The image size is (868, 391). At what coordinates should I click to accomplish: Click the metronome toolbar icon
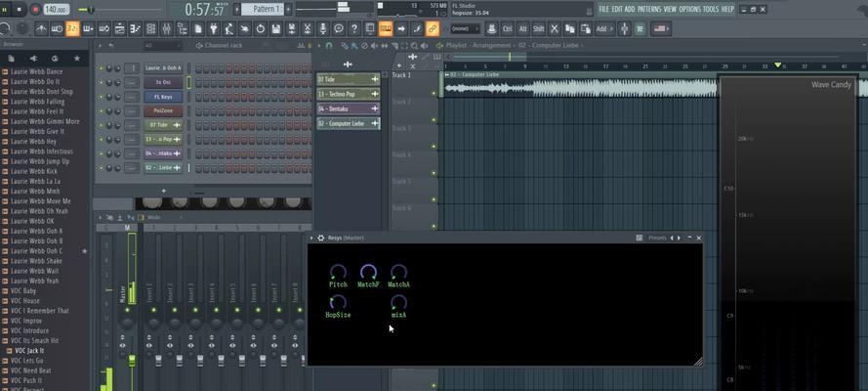click(x=42, y=28)
